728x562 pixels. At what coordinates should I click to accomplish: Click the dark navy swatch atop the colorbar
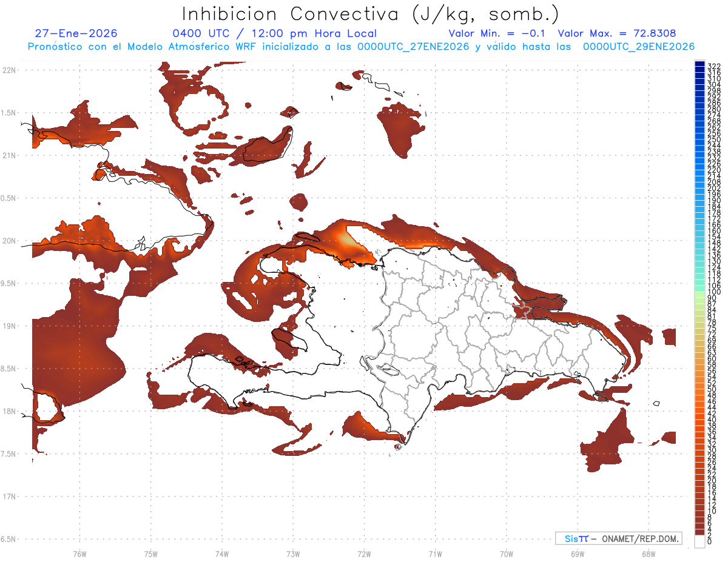699,64
